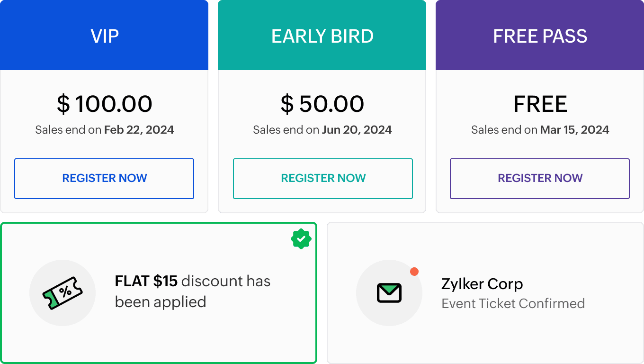Select the Free Pass ticket header

(540, 36)
